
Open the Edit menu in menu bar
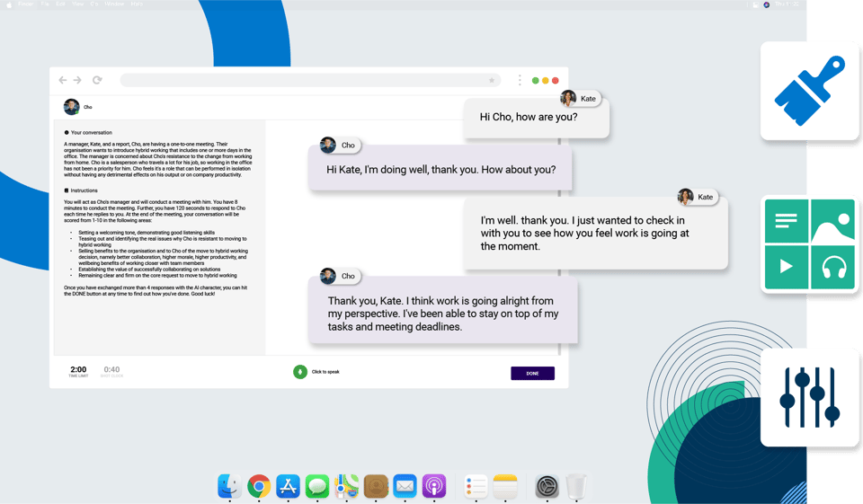click(x=59, y=4)
